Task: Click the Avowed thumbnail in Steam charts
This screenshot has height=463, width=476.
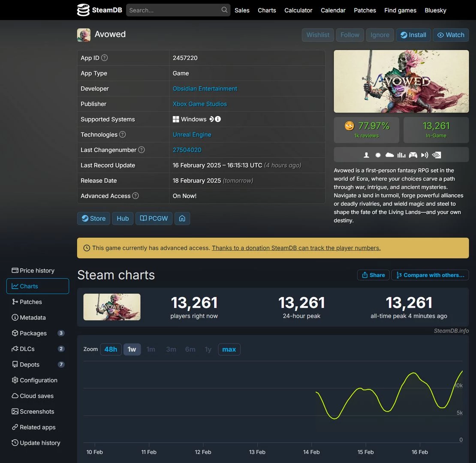Action: pos(112,307)
